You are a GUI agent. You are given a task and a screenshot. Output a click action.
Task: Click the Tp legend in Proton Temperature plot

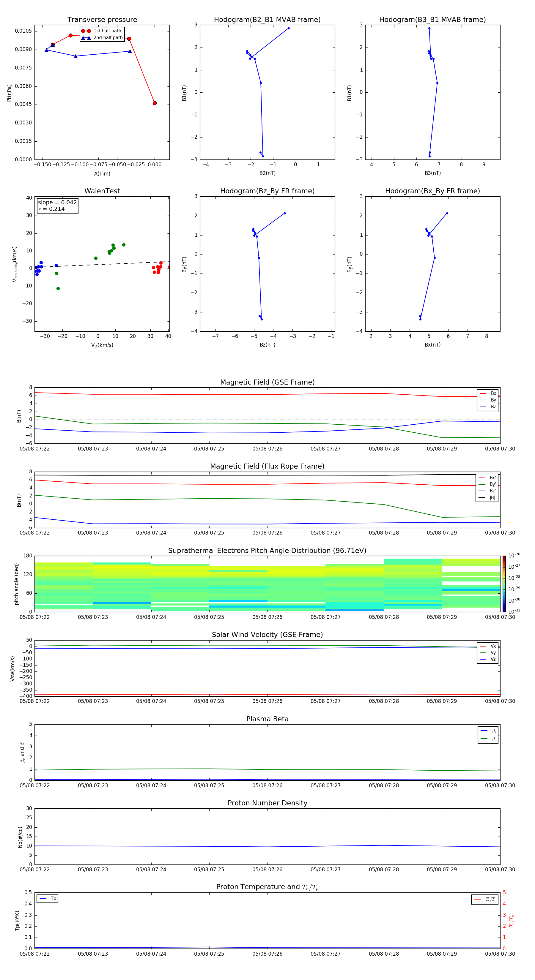click(x=48, y=899)
